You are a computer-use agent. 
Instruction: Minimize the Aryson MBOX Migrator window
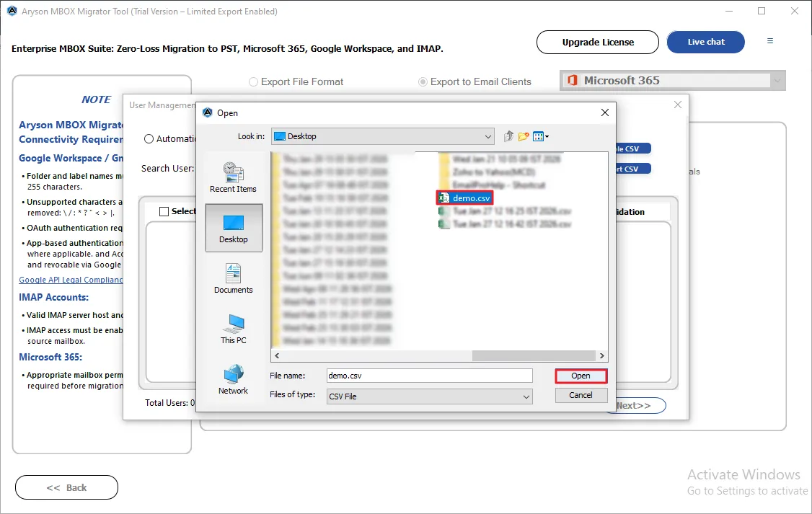point(728,11)
